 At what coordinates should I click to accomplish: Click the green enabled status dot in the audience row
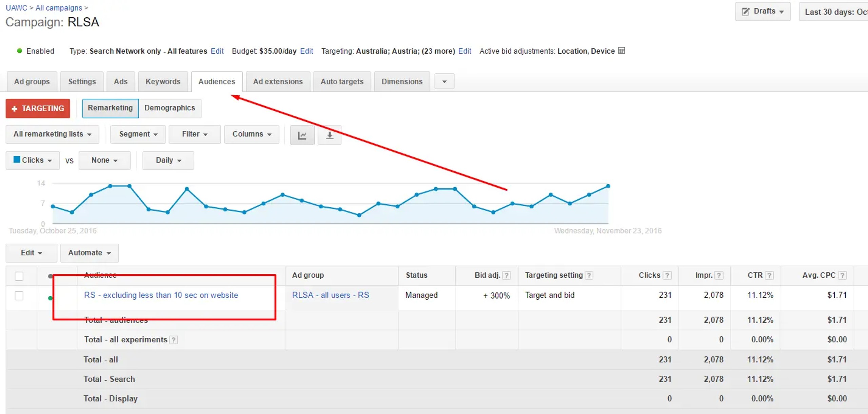(x=51, y=298)
